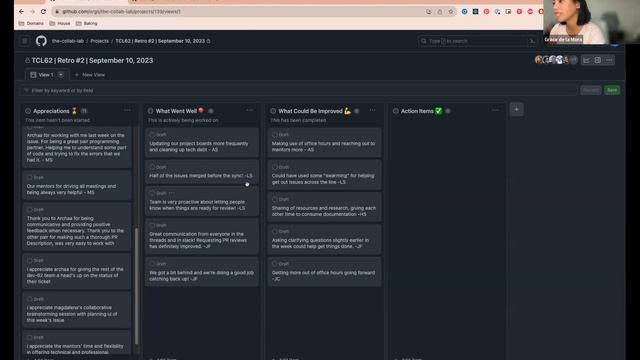
Task: Click the status circle icon on Action Items column
Action: [x=396, y=111]
